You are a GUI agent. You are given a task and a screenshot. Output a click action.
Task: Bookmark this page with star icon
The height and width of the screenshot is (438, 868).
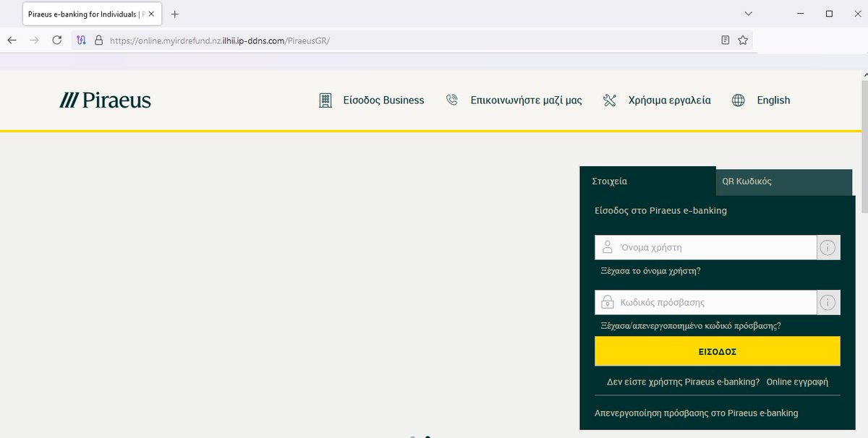pyautogui.click(x=743, y=40)
